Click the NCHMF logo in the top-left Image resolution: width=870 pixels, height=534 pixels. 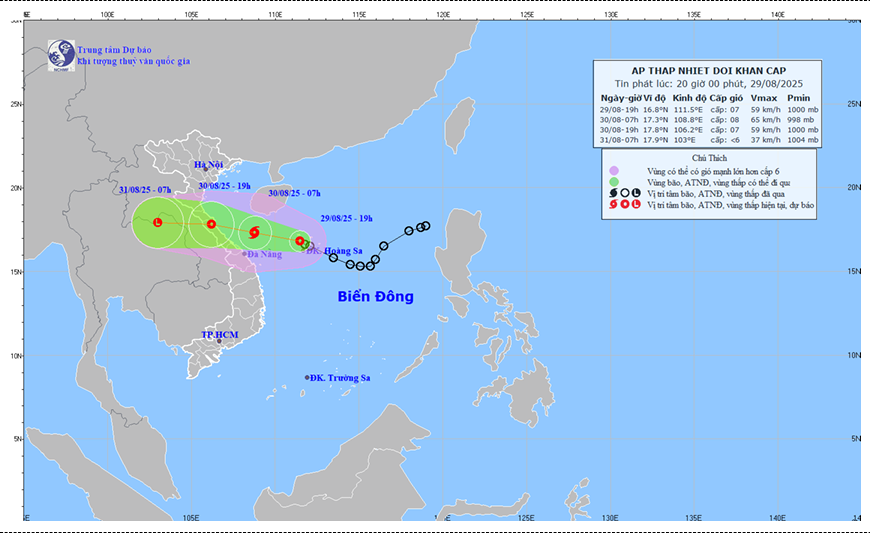pyautogui.click(x=61, y=53)
